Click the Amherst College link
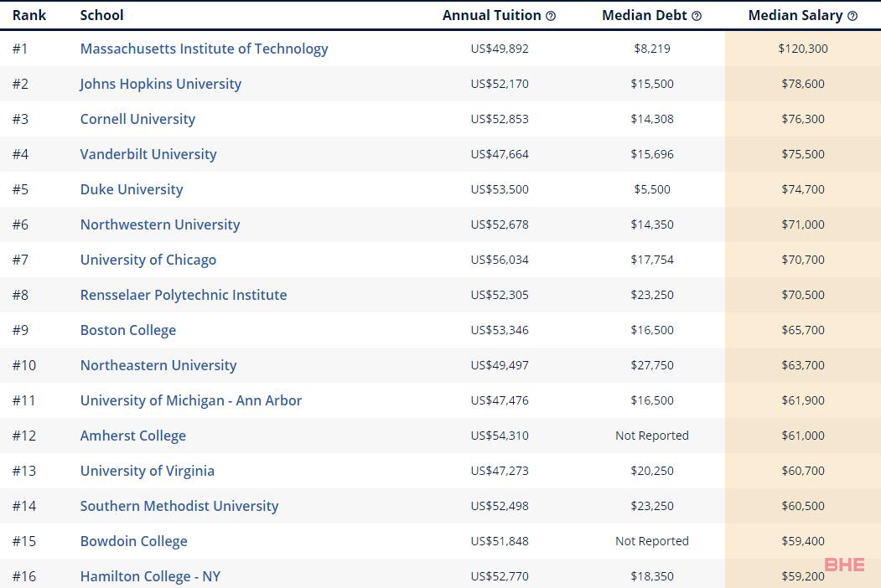The height and width of the screenshot is (588, 881). (133, 436)
